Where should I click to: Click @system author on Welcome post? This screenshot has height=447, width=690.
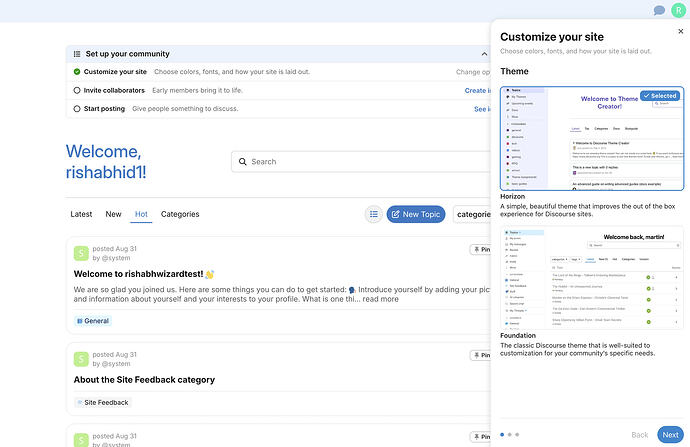[116, 258]
